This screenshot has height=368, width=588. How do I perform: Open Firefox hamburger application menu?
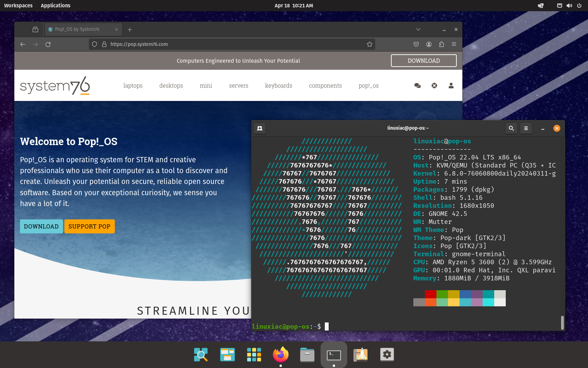(454, 44)
